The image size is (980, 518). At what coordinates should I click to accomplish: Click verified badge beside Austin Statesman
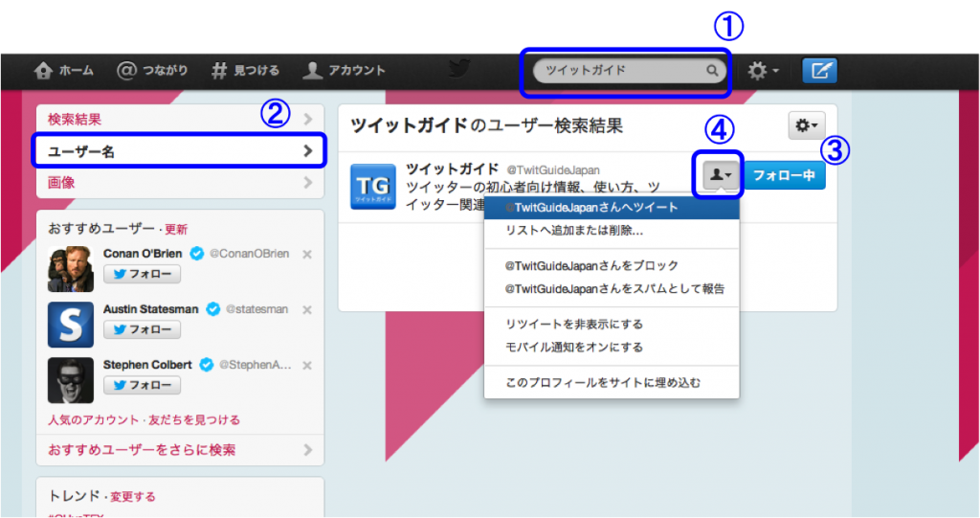(x=213, y=309)
